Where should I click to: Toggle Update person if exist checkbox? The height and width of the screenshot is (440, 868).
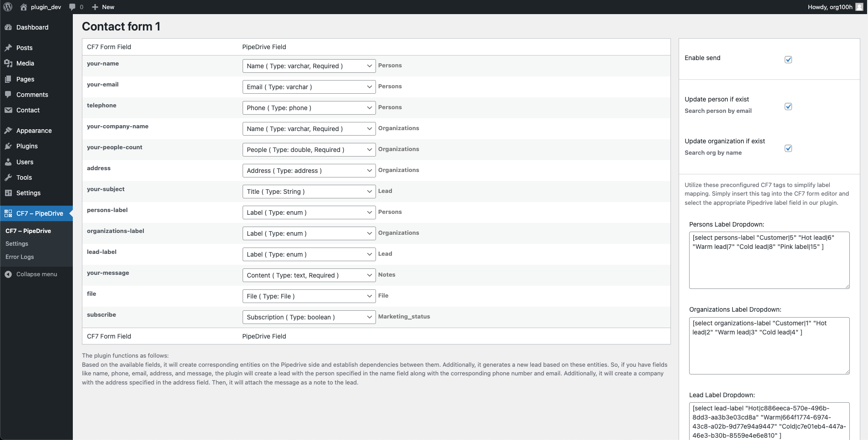click(x=788, y=106)
